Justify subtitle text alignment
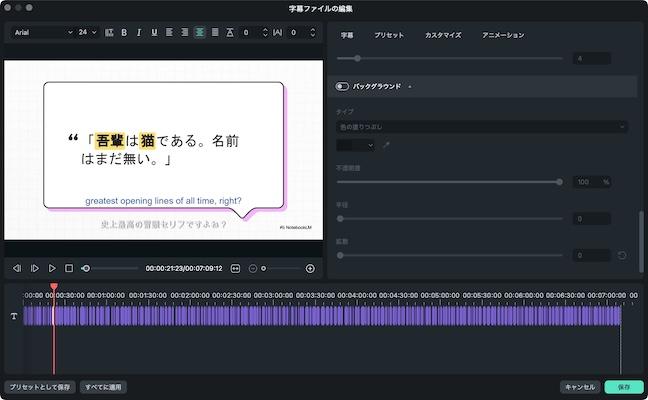Screen dimensions: 648x400 click(215, 32)
